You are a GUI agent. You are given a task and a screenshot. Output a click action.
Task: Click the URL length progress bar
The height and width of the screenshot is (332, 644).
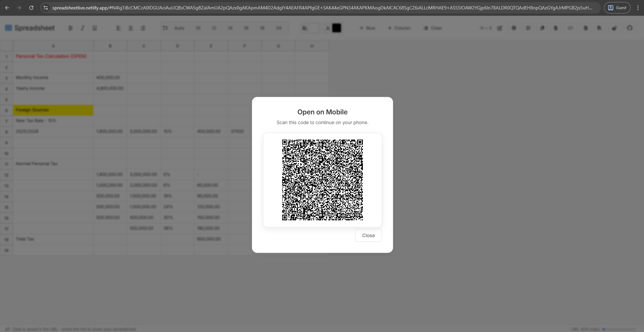point(619,329)
